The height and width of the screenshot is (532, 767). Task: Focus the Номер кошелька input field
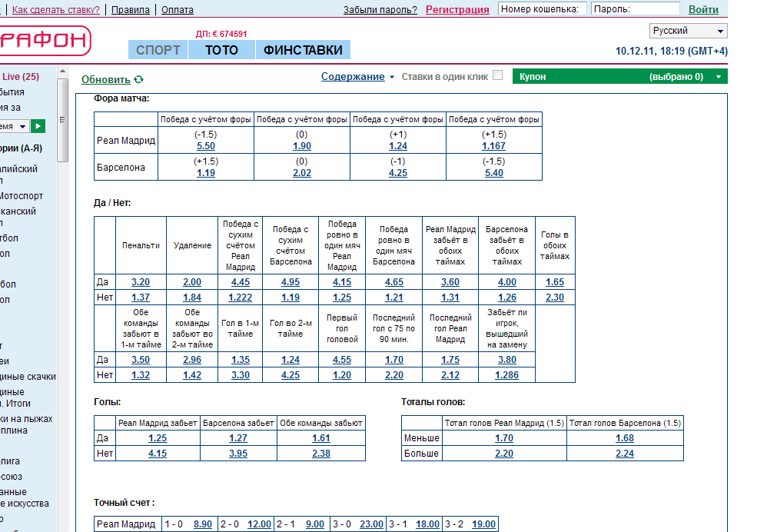click(543, 8)
